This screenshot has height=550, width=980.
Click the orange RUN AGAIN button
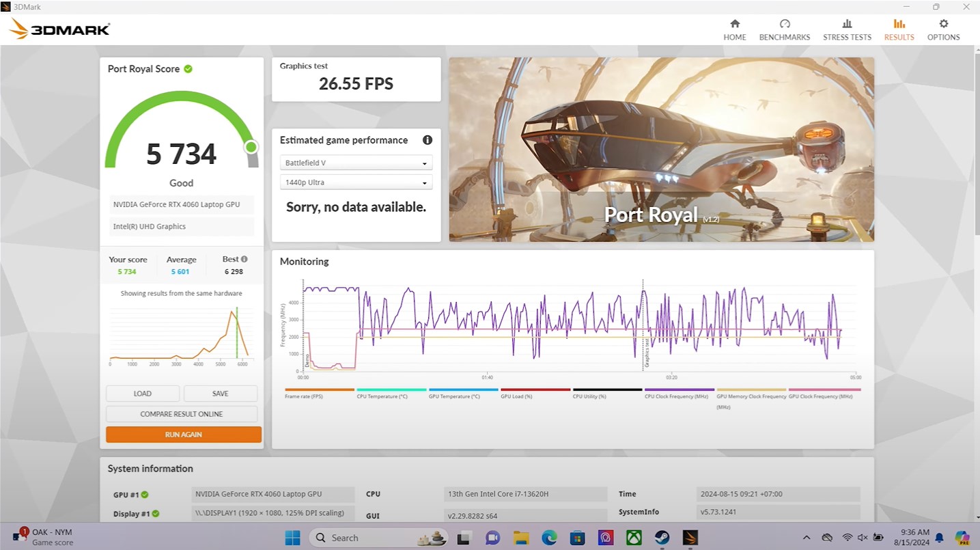(183, 435)
